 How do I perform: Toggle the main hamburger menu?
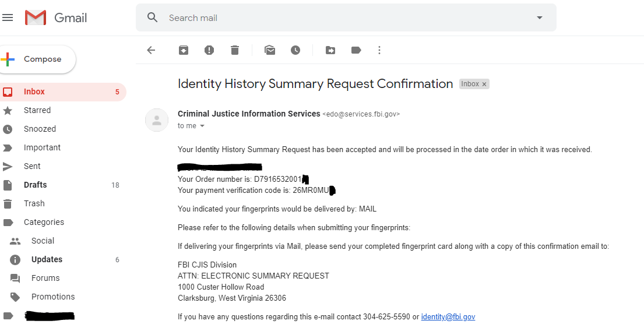[x=8, y=17]
